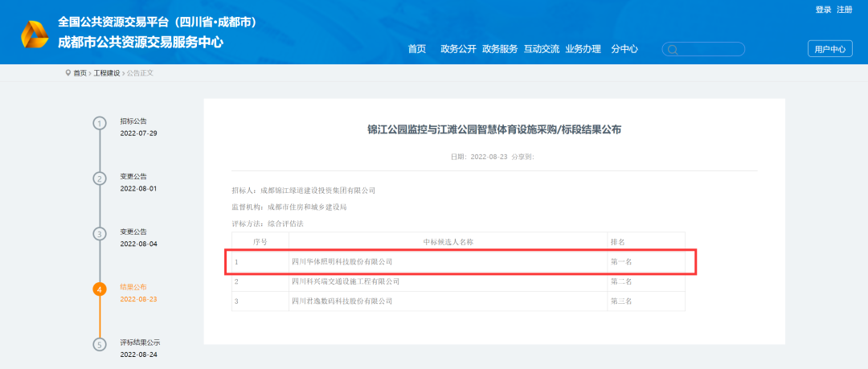
Task: Click 监督机构 成都市住房和城乡建设局 line
Action: pos(289,207)
